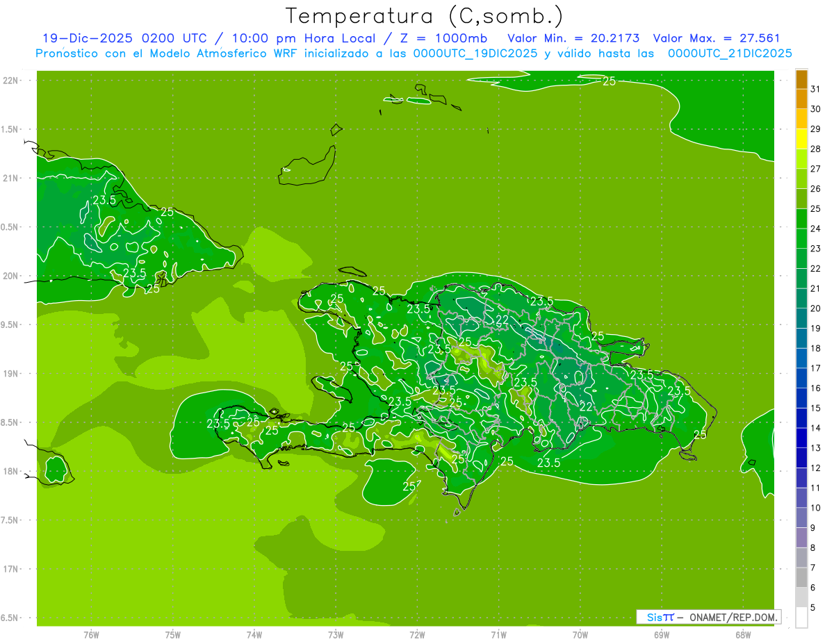The image size is (834, 644).
Task: Click the 68W longitude axis label
Action: click(742, 634)
